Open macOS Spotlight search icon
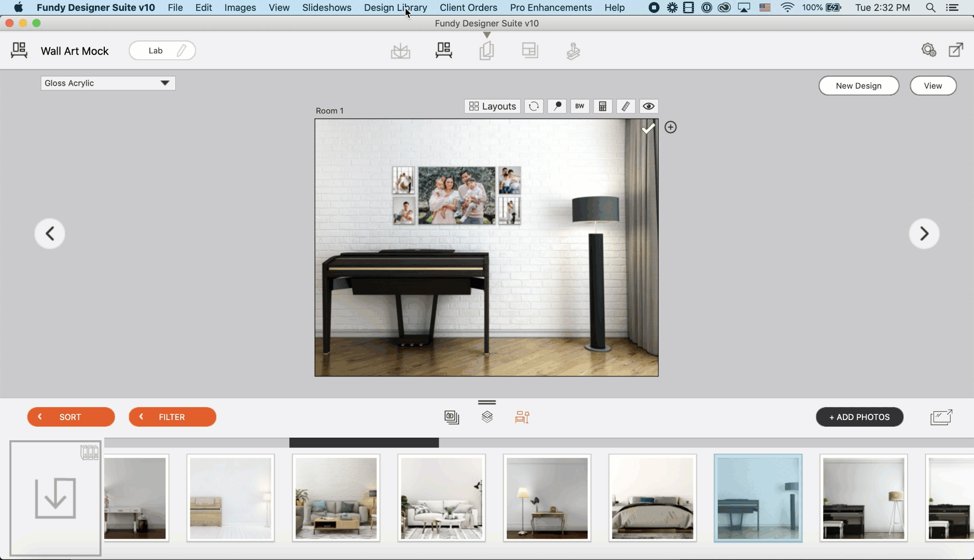The height and width of the screenshot is (560, 974). [x=930, y=8]
